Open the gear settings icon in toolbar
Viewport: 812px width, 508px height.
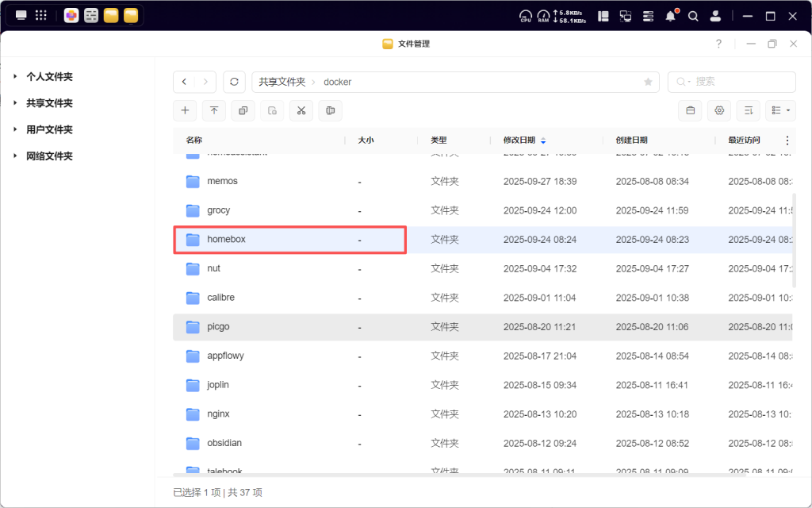(719, 110)
